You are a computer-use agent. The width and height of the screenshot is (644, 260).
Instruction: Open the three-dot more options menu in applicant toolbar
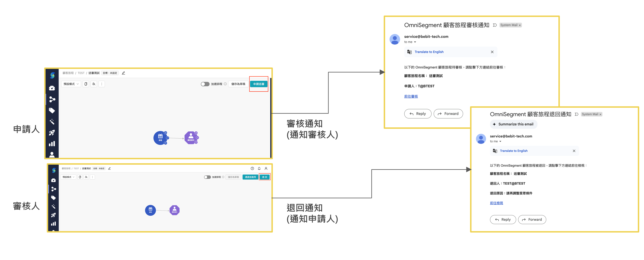pos(102,84)
